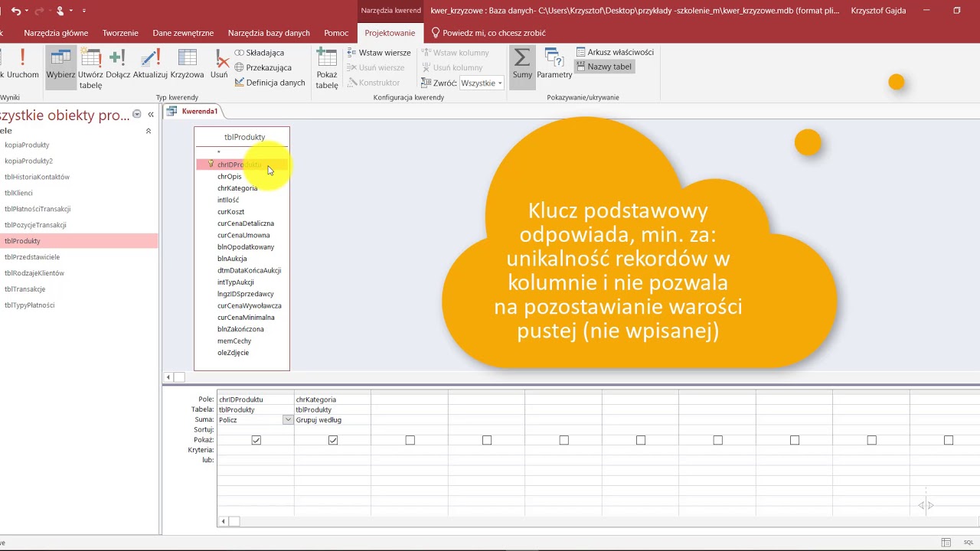Click chrOpis field in tblProdukty list
The height and width of the screenshot is (551, 980).
(x=229, y=176)
